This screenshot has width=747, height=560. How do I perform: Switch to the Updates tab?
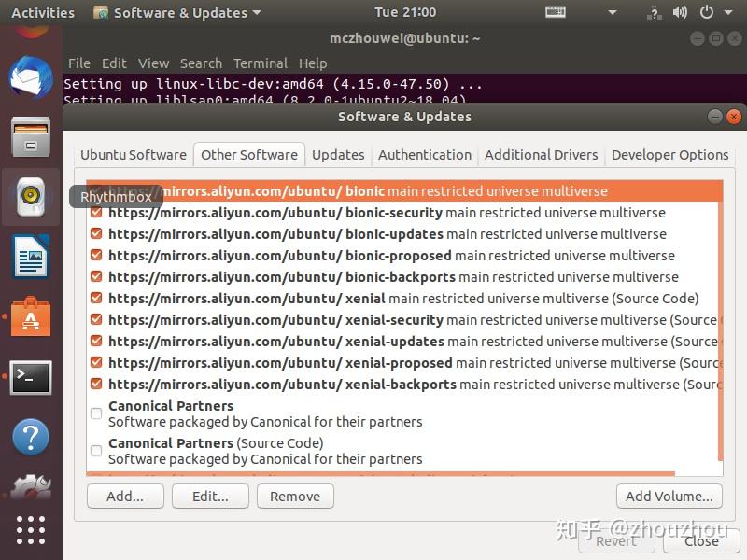tap(338, 155)
